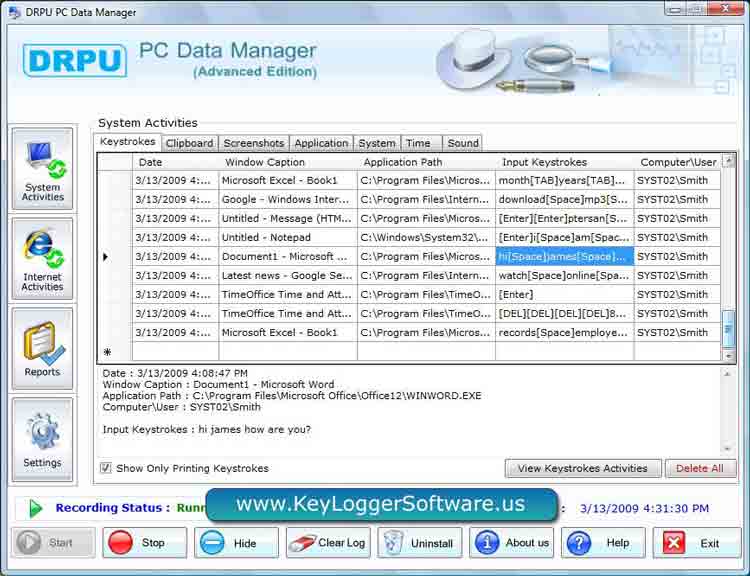
Task: Open Settings gear sidebar panel
Action: pos(43,439)
